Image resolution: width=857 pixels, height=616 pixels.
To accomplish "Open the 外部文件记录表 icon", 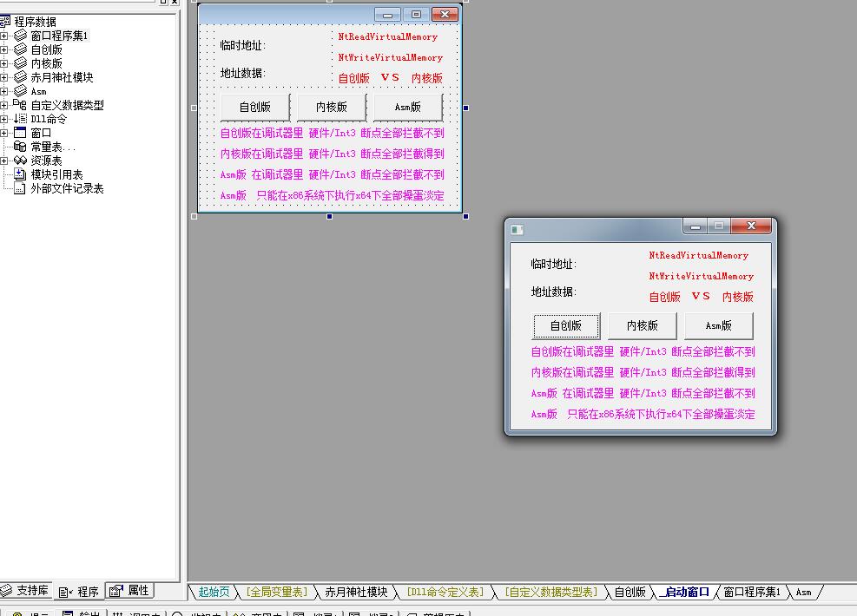I will pyautogui.click(x=20, y=188).
